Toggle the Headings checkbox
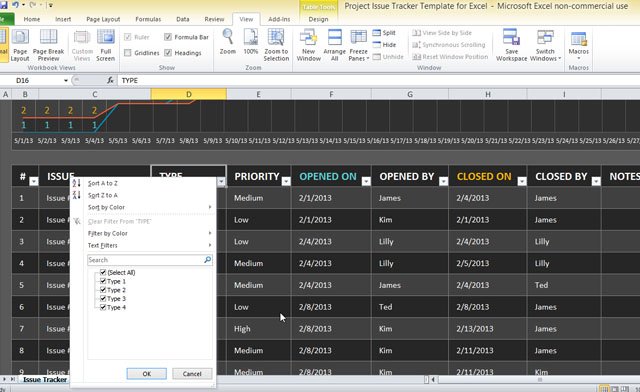 (x=168, y=53)
